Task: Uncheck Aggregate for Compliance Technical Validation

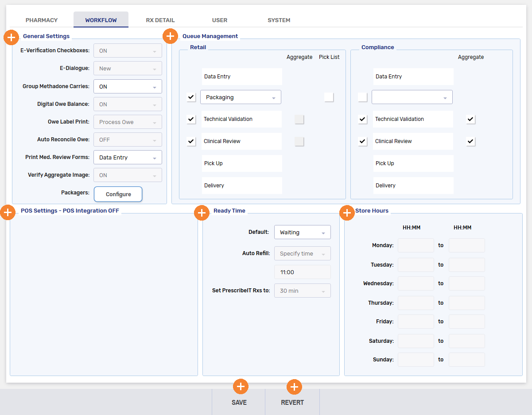Action: click(470, 119)
